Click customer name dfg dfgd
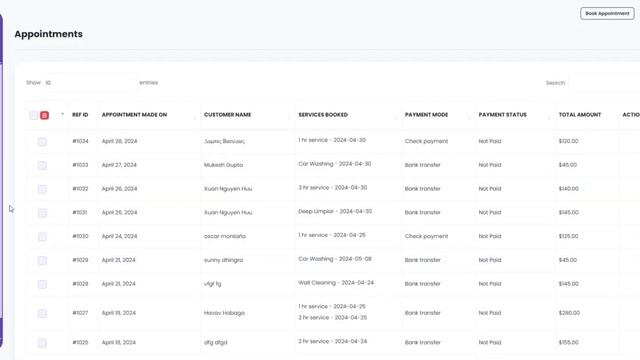This screenshot has height=360, width=640. click(216, 343)
